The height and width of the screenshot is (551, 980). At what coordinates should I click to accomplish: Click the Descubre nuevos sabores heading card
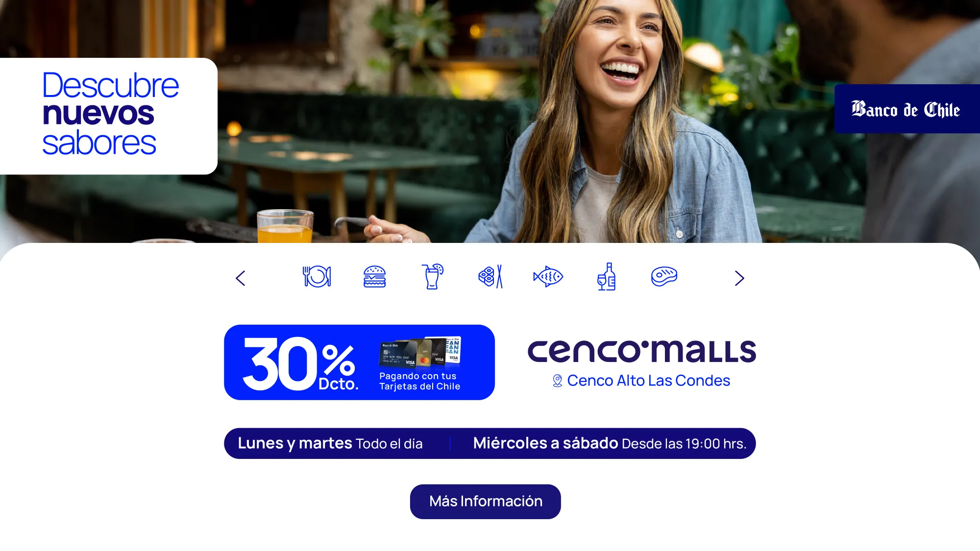point(108,116)
